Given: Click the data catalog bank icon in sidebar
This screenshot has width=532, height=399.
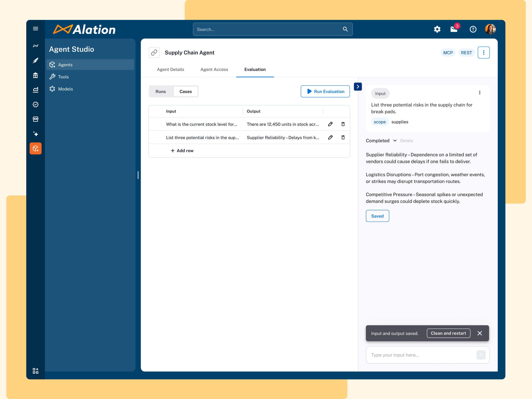Looking at the screenshot, I should click(36, 75).
